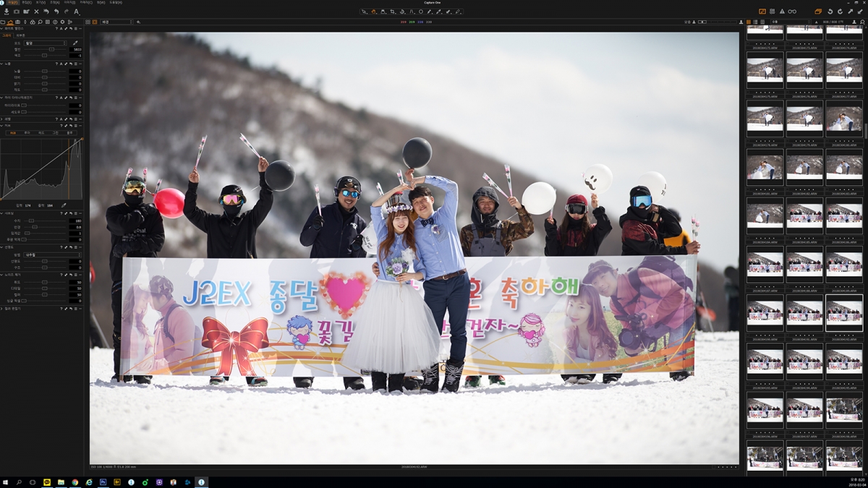This screenshot has width=868, height=488.
Task: Switch viewer to multi-view mode icon
Action: tap(88, 22)
